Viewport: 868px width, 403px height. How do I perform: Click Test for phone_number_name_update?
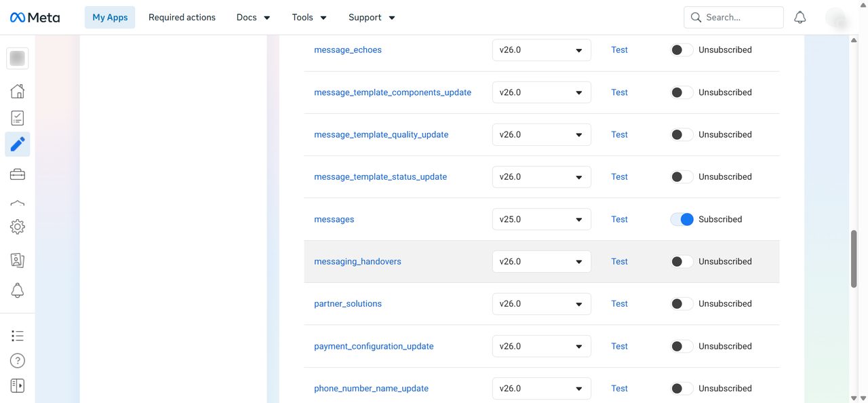point(619,389)
